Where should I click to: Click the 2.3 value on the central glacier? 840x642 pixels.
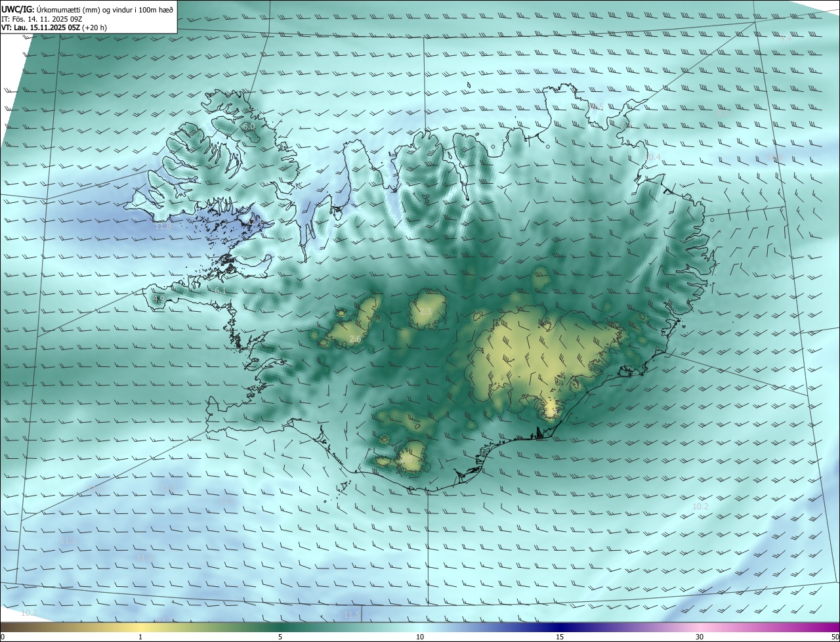(425, 311)
